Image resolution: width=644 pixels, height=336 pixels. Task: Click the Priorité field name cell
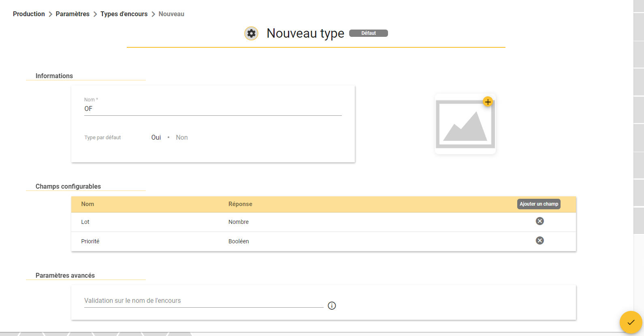[90, 241]
